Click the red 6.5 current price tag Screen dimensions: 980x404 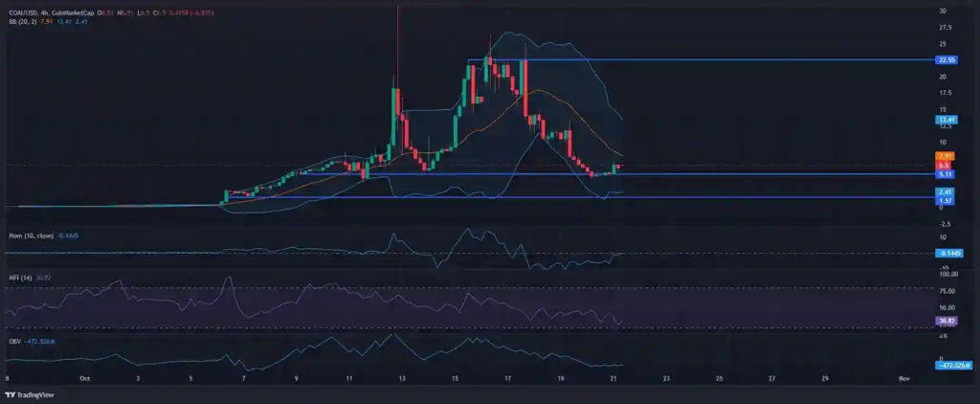coord(945,165)
